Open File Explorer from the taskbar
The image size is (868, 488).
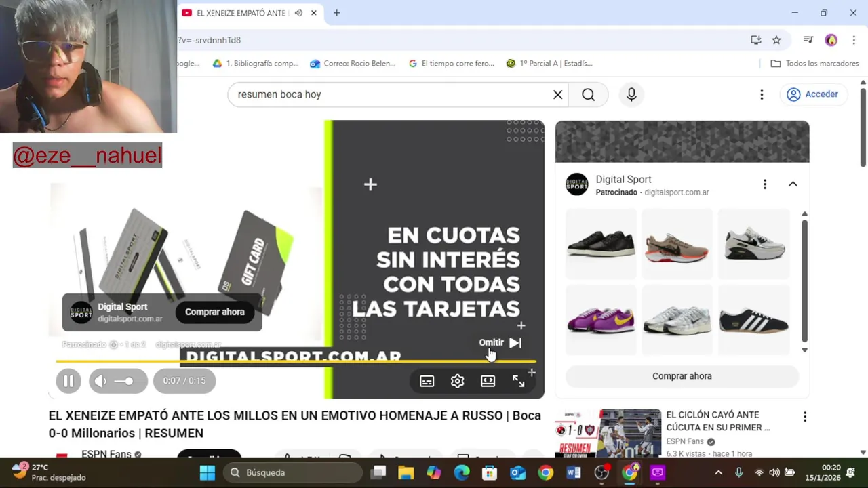click(406, 472)
